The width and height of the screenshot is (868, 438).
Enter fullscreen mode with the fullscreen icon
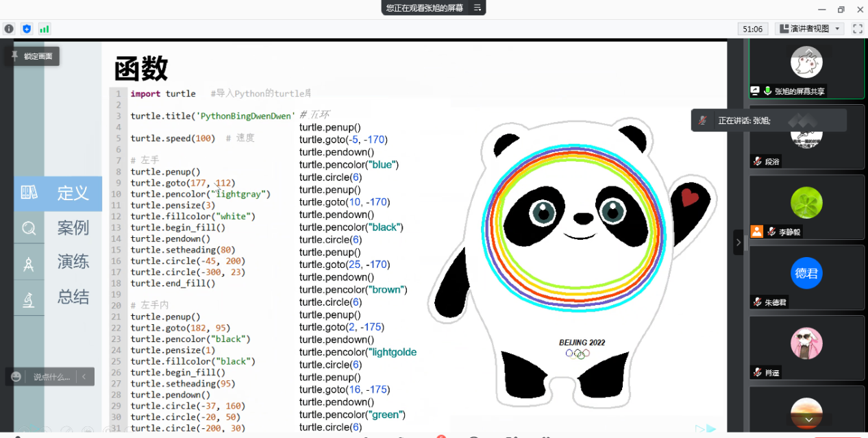857,29
